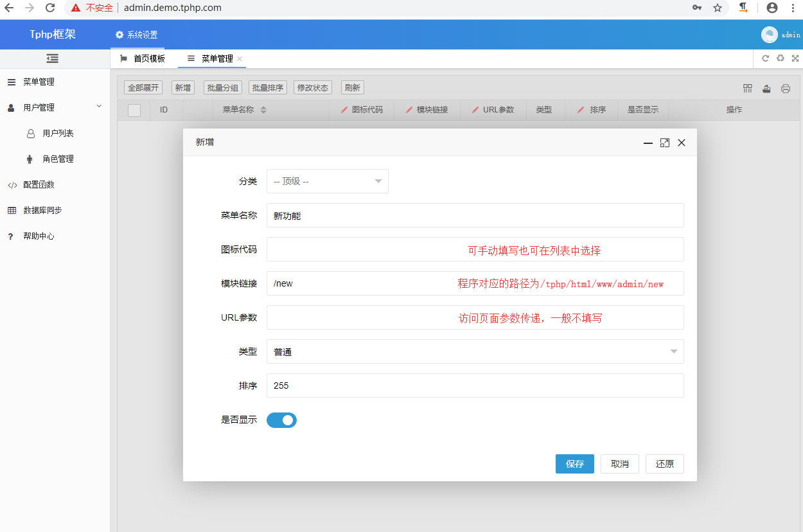Click the 还原 button
The height and width of the screenshot is (532, 803).
[x=665, y=464]
